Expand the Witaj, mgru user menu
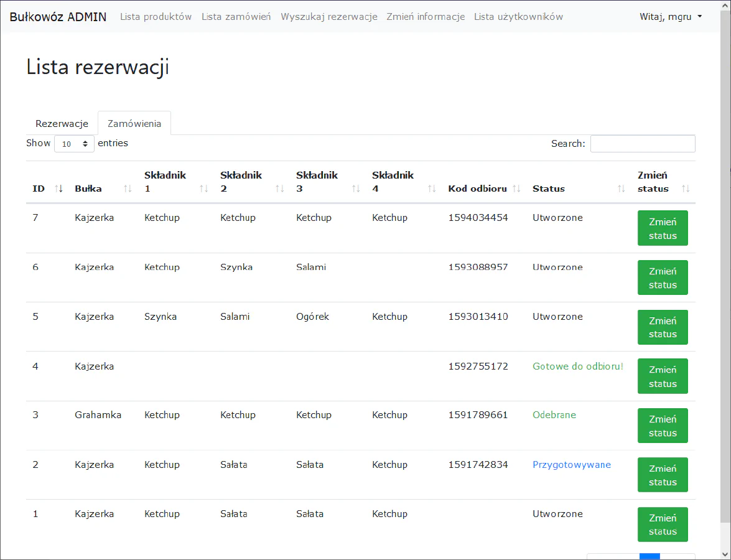The height and width of the screenshot is (560, 731). point(670,17)
